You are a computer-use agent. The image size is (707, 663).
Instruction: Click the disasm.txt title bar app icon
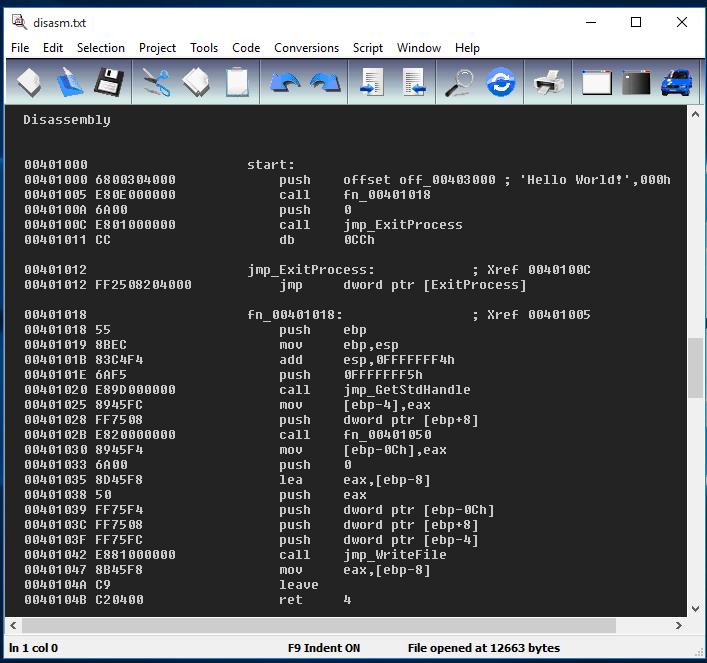coord(19,22)
